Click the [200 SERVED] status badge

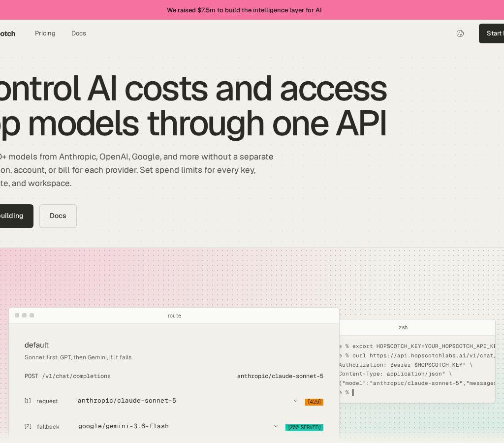tap(304, 428)
